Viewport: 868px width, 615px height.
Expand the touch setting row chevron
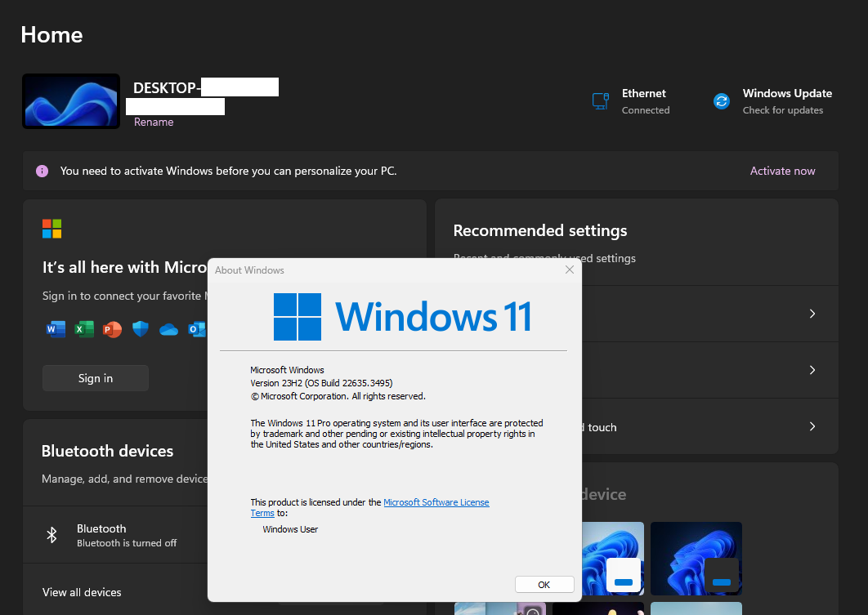pyautogui.click(x=812, y=426)
